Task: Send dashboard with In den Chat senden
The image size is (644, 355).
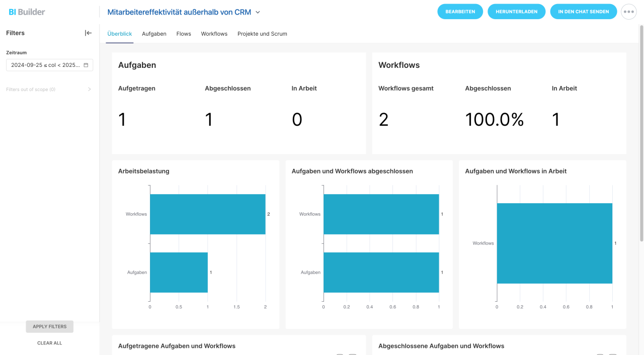Action: tap(583, 12)
